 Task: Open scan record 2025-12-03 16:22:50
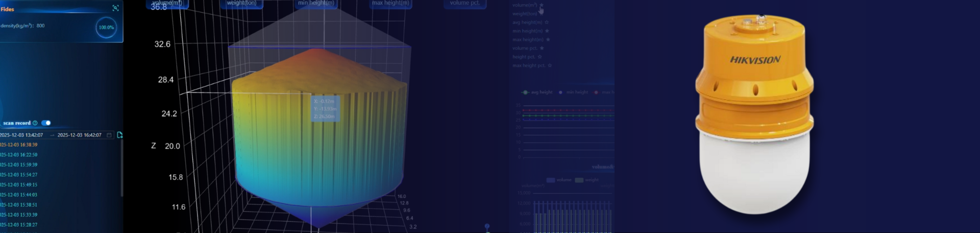coord(19,155)
